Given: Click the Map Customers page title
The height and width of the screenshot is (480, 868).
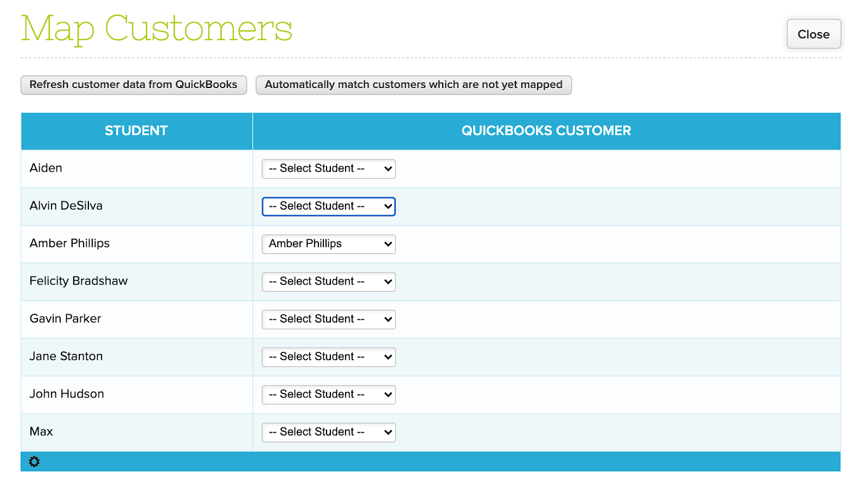Looking at the screenshot, I should (x=157, y=29).
